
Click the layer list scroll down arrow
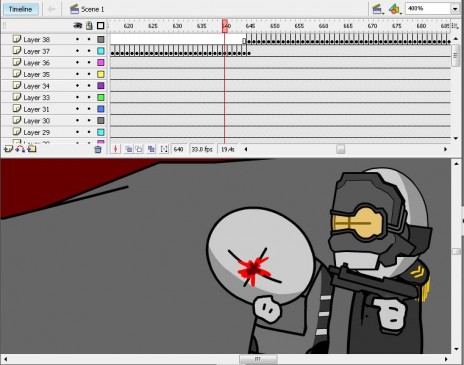(456, 138)
